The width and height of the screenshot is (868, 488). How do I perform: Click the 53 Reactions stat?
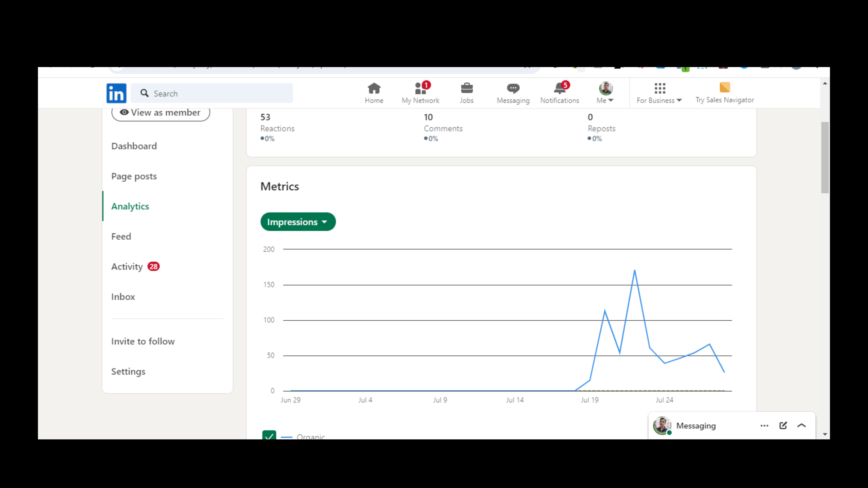277,127
